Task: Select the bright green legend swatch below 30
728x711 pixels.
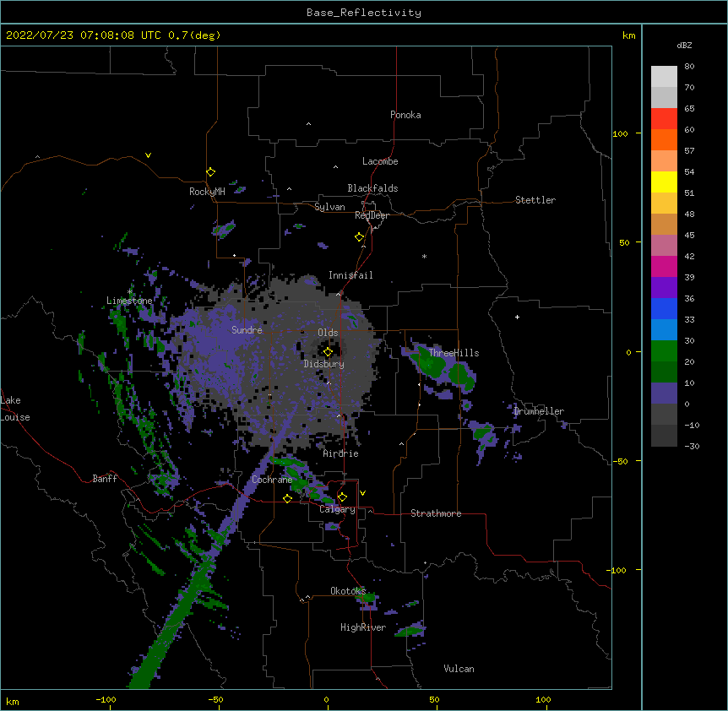Action: (x=664, y=351)
